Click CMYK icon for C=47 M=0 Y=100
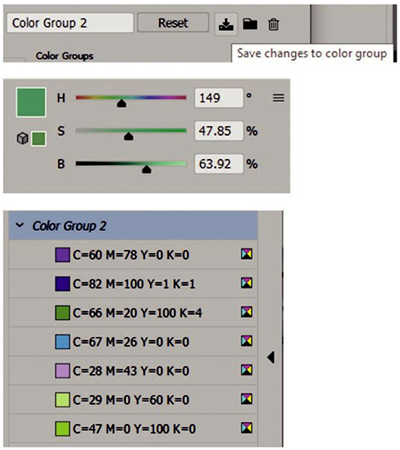The width and height of the screenshot is (400, 450). pos(247,428)
